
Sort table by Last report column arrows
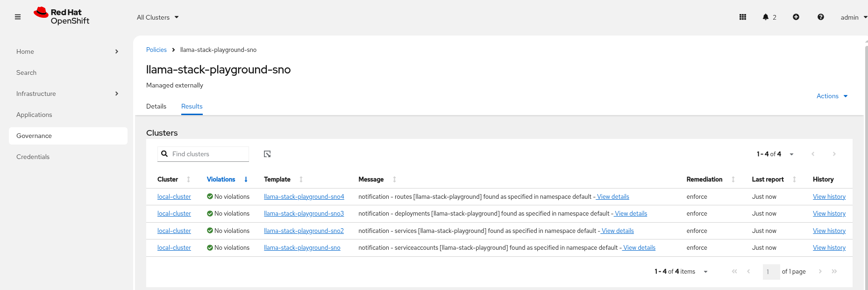click(x=795, y=180)
